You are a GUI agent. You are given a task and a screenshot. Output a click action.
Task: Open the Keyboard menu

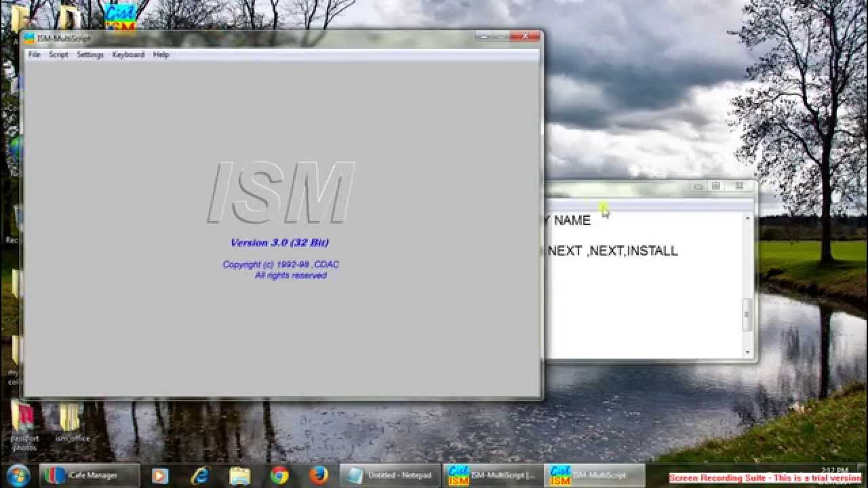point(128,55)
